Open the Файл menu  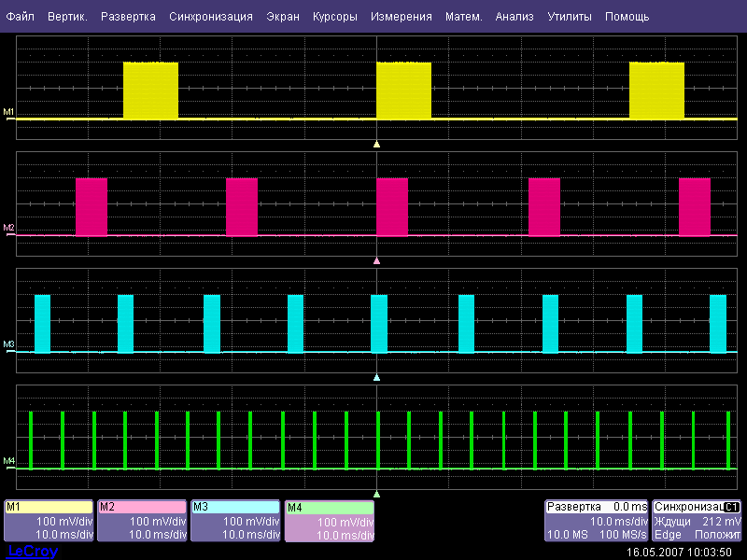(21, 17)
